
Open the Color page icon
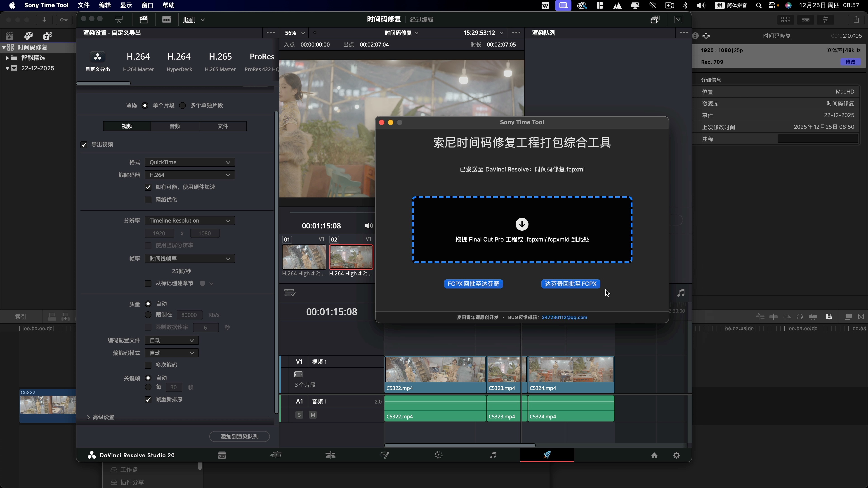point(438,455)
